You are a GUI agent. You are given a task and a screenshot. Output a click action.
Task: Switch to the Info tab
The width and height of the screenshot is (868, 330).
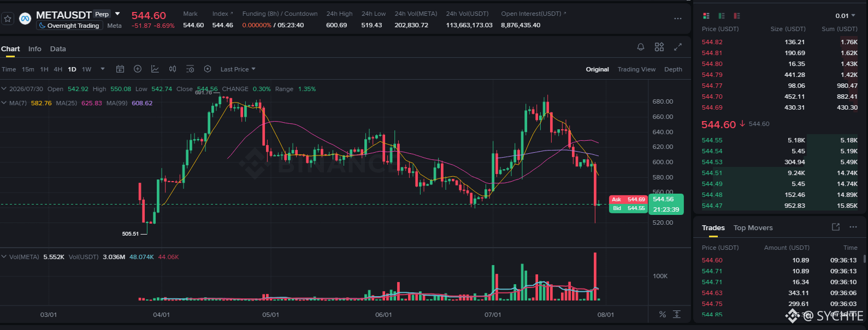click(35, 49)
